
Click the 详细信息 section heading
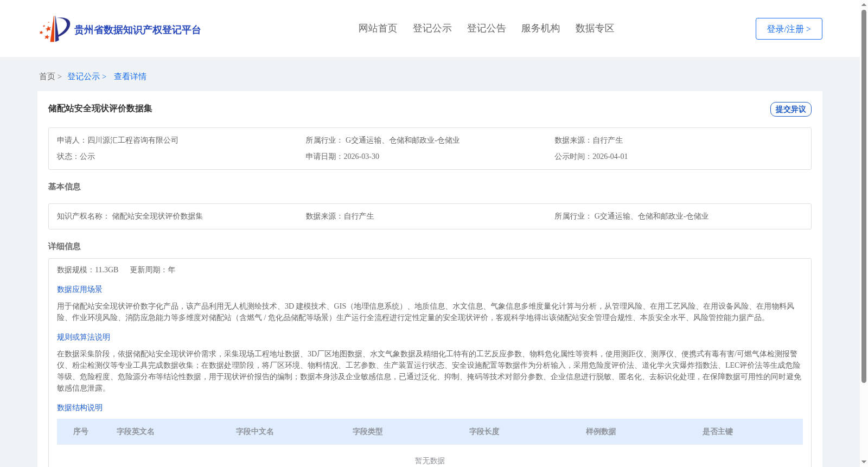point(65,246)
